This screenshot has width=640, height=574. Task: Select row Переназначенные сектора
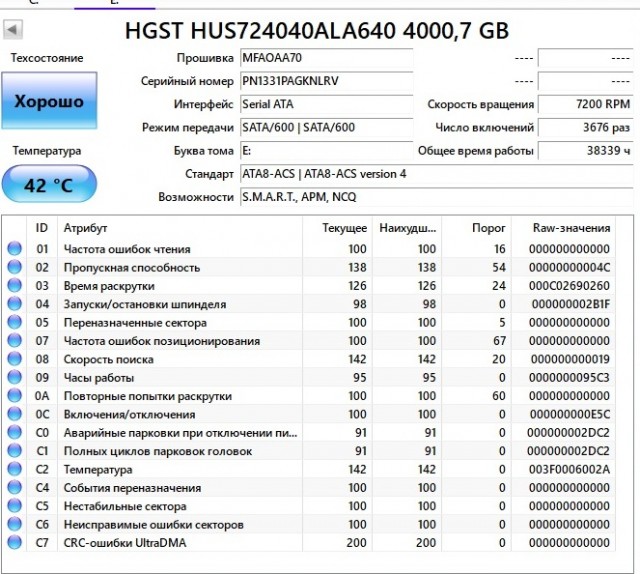pos(309,322)
